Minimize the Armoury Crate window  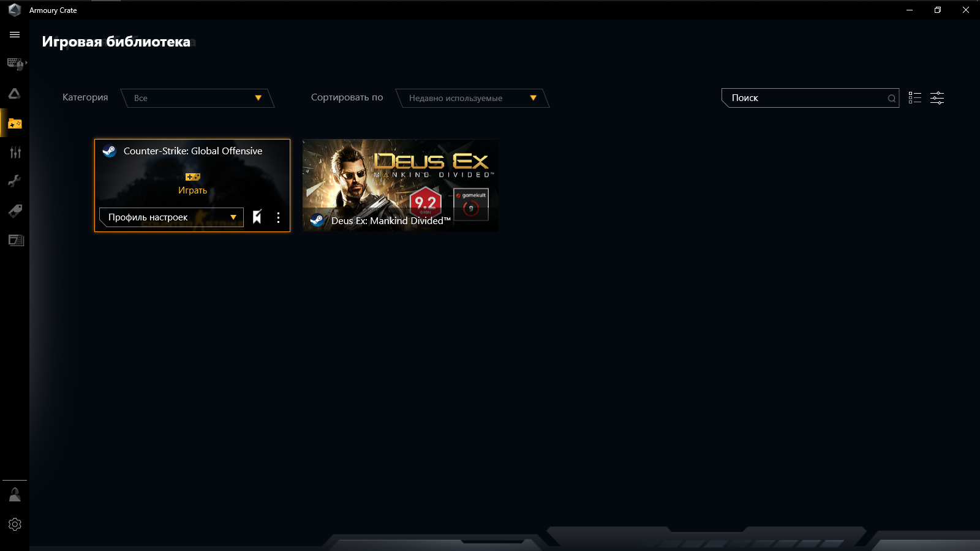[910, 10]
